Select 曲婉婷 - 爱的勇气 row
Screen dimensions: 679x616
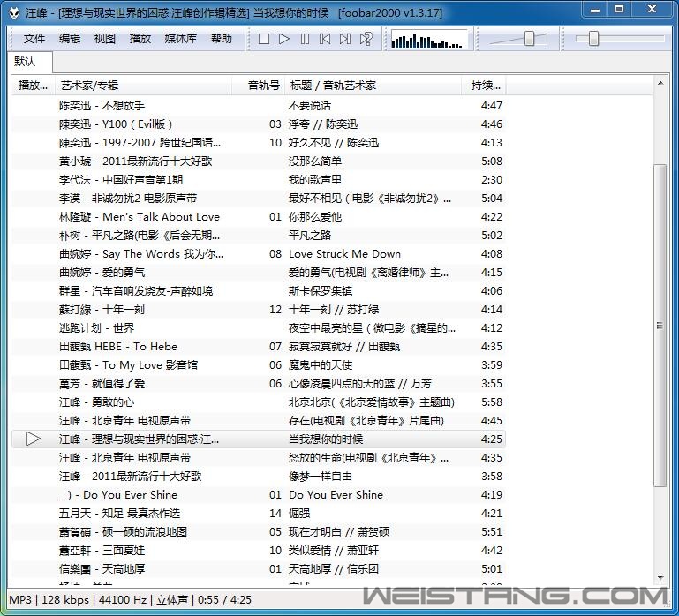pyautogui.click(x=259, y=273)
